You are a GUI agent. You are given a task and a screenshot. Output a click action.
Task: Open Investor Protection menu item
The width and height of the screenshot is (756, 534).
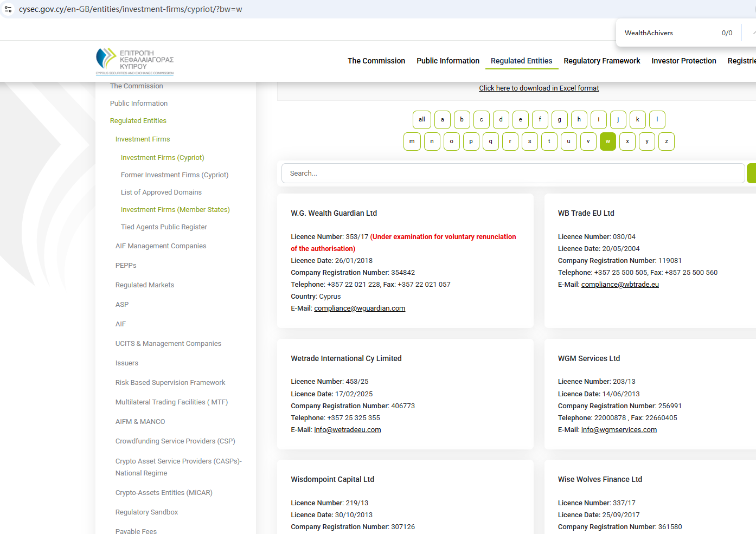tap(683, 61)
